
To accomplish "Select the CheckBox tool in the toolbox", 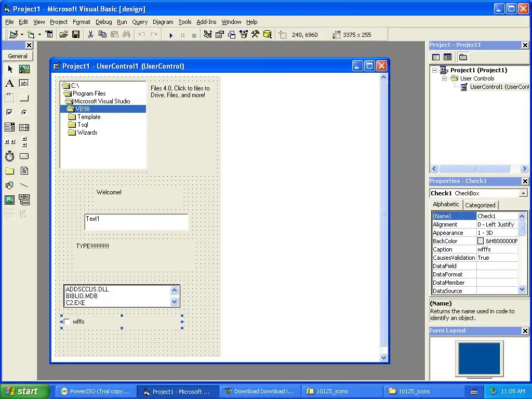I will [x=10, y=112].
